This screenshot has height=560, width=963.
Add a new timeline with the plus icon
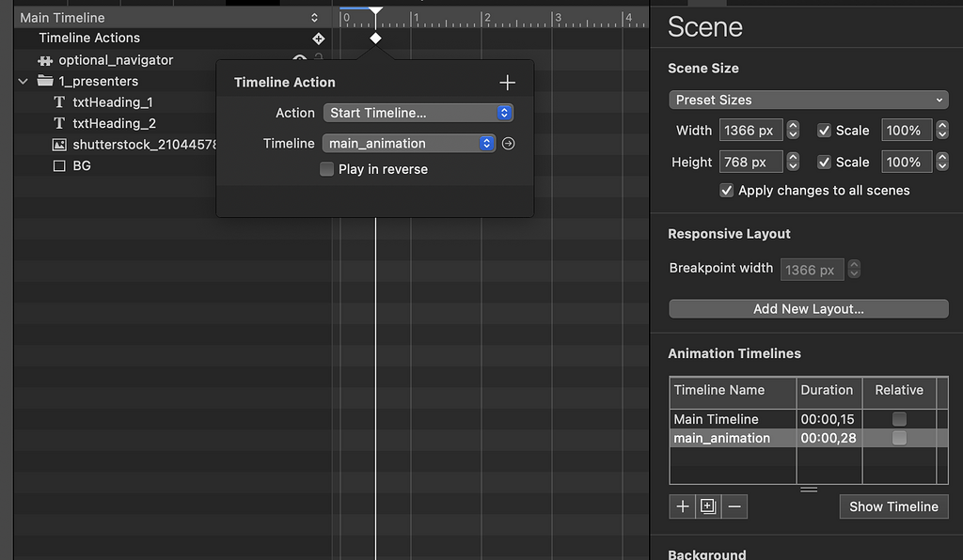[682, 506]
